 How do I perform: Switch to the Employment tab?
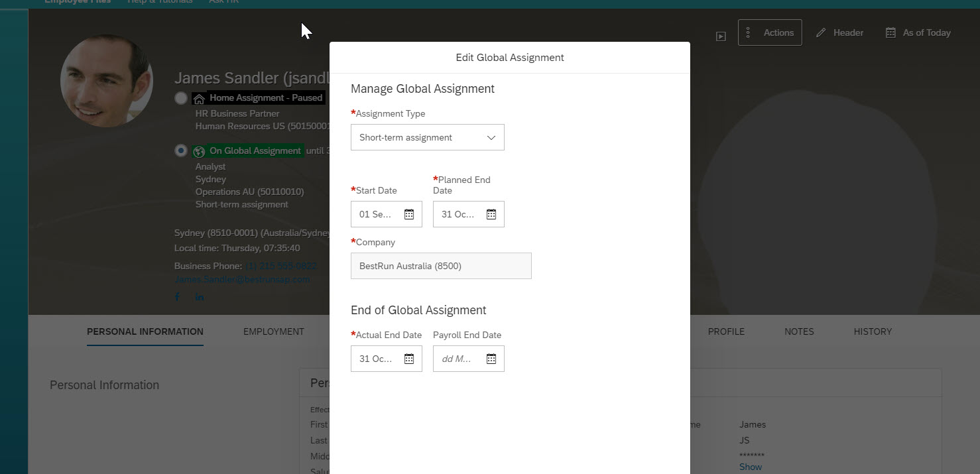pyautogui.click(x=274, y=331)
